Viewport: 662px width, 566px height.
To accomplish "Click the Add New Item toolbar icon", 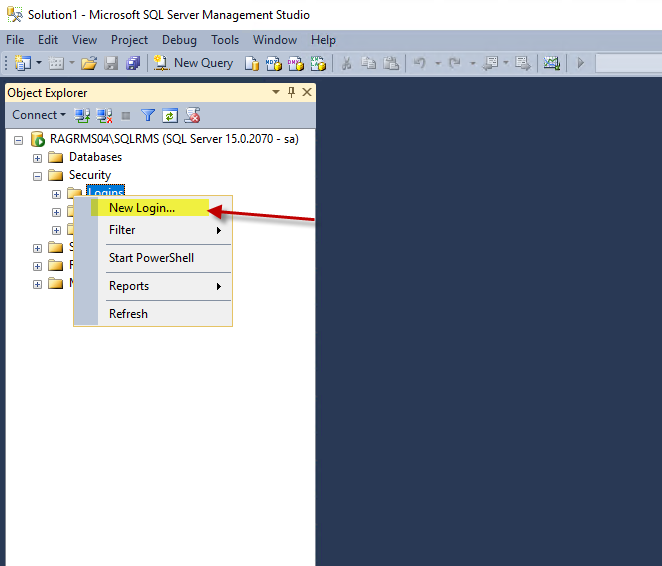I will tap(56, 63).
